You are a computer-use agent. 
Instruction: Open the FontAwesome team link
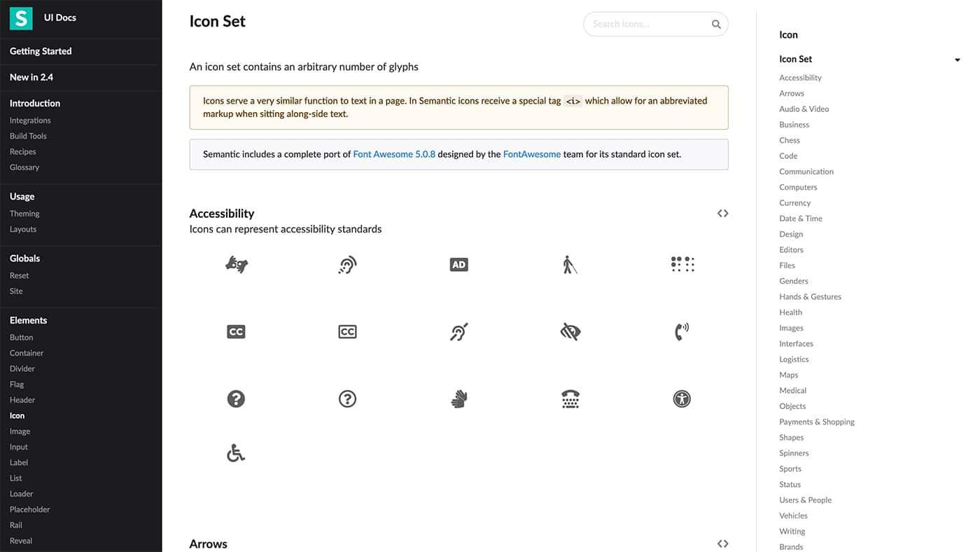(x=532, y=154)
